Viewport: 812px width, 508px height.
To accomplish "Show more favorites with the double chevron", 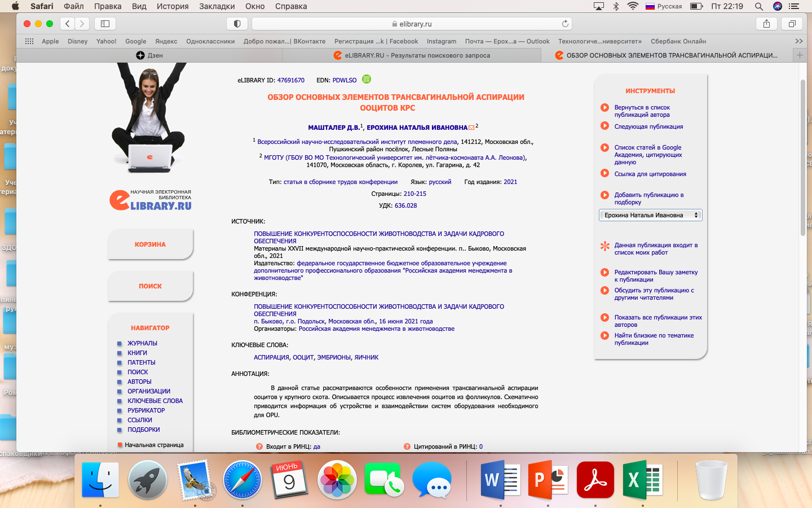I will (798, 41).
